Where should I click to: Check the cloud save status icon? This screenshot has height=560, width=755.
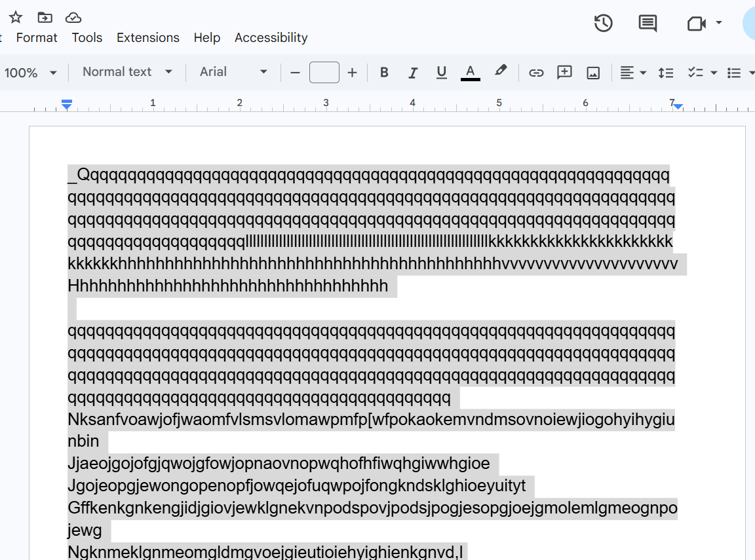coord(73,18)
